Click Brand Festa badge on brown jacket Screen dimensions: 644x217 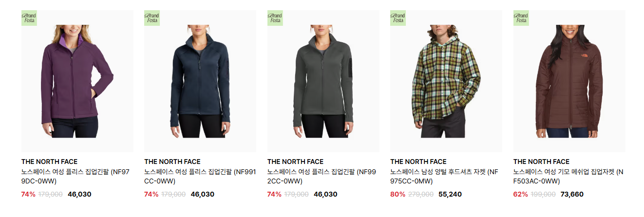pyautogui.click(x=521, y=18)
